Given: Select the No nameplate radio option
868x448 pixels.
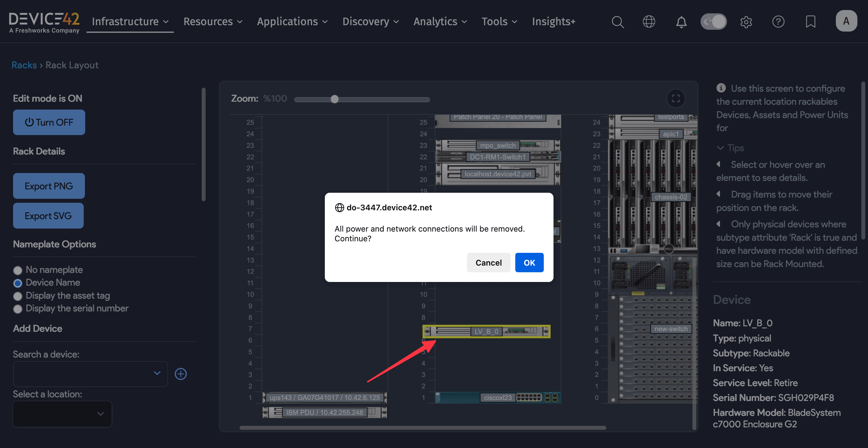Looking at the screenshot, I should point(18,270).
